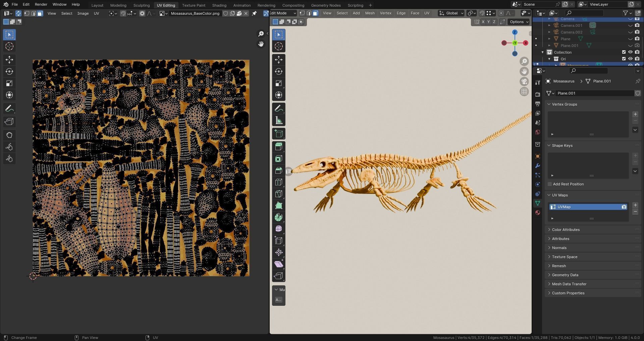Select the Measure tool in 3D viewport

point(279,120)
